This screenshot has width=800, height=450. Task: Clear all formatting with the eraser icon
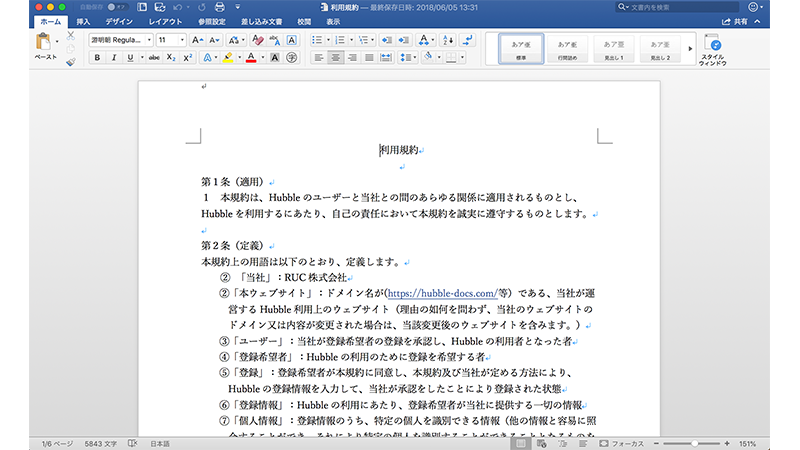258,40
